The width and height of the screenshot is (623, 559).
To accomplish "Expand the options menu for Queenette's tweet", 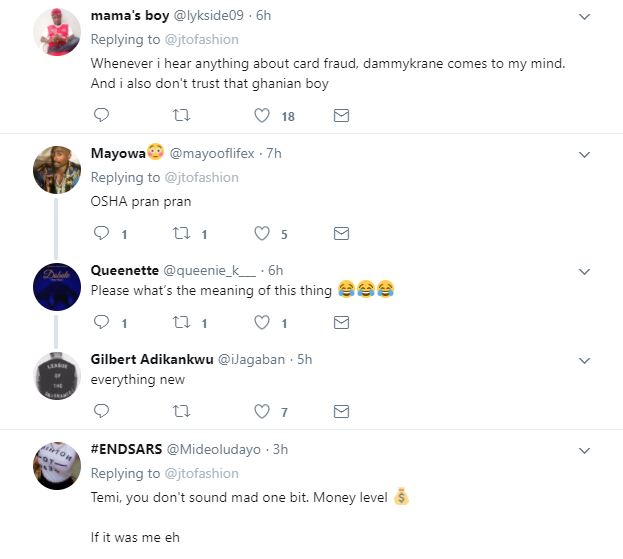I will click(586, 271).
